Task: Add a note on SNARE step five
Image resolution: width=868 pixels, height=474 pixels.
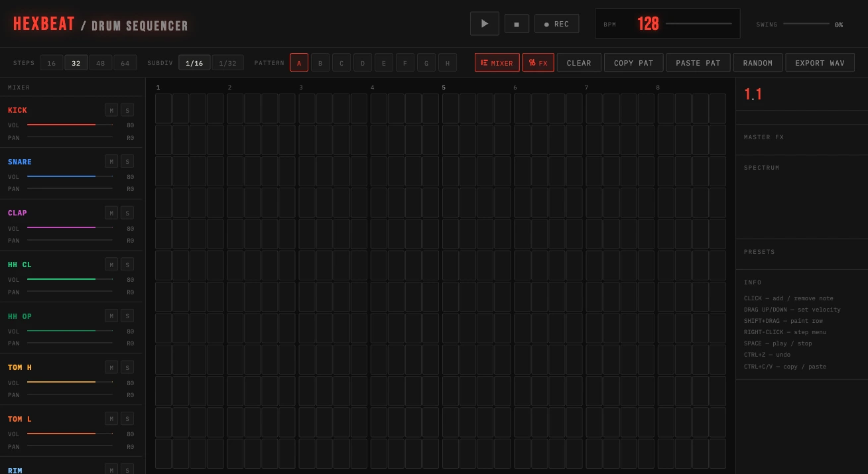Action: coord(235,140)
